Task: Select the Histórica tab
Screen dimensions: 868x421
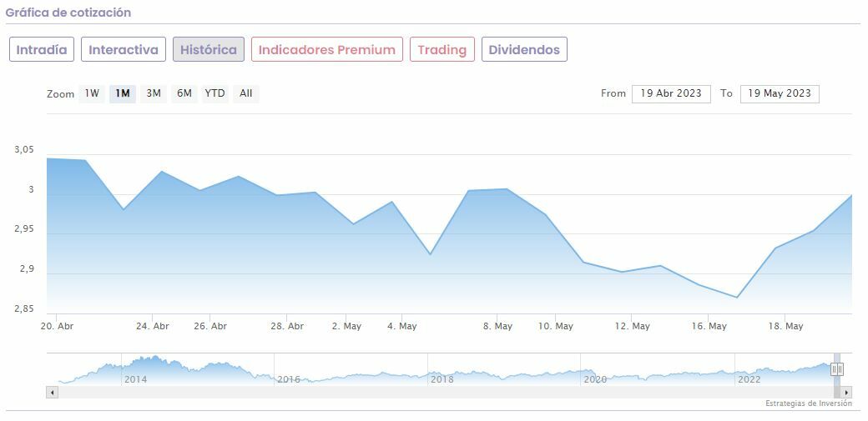Action: 209,50
